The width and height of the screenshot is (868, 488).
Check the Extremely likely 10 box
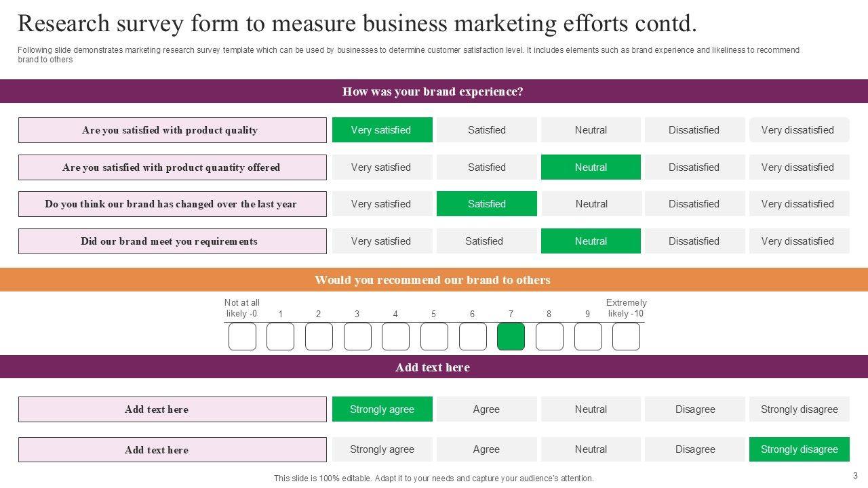pos(626,337)
